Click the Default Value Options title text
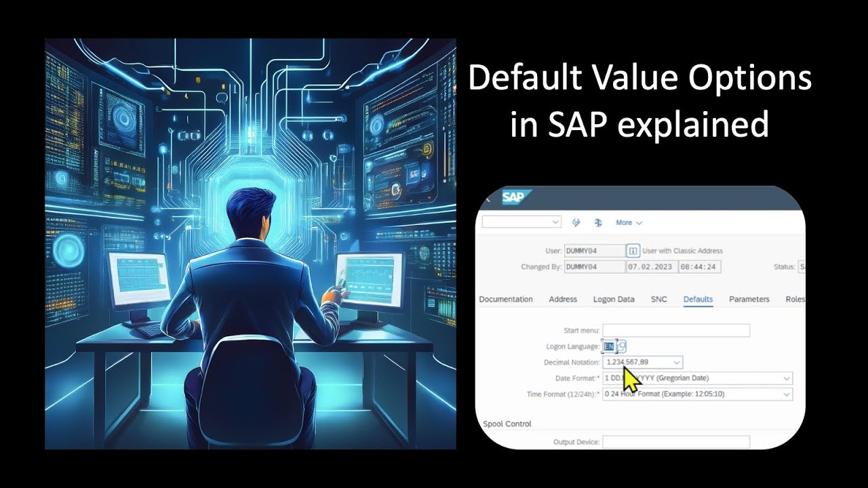 [x=640, y=79]
